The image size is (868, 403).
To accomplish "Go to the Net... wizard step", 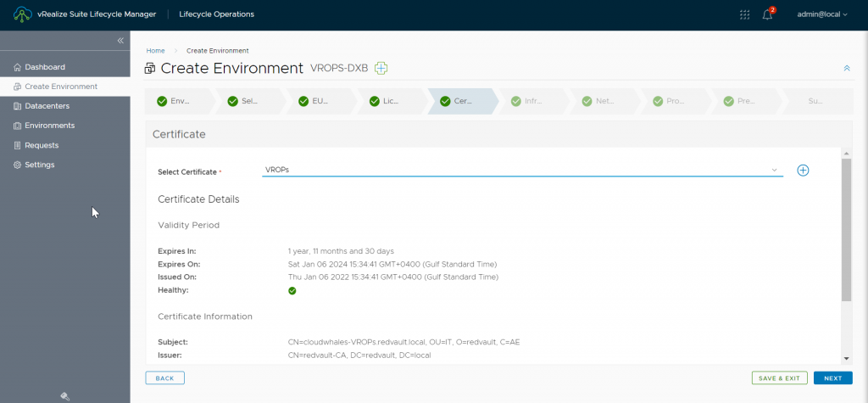I will coord(604,102).
